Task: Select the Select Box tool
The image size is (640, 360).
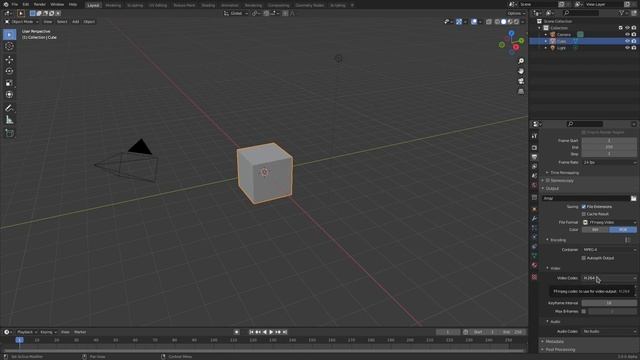Action: [9, 35]
